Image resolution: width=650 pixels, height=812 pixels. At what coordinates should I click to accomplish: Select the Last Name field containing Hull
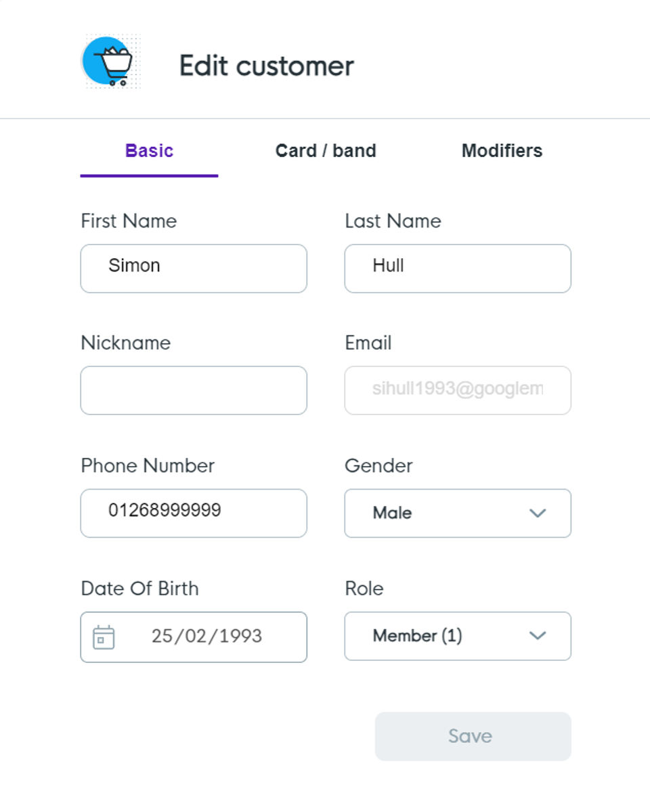point(458,268)
